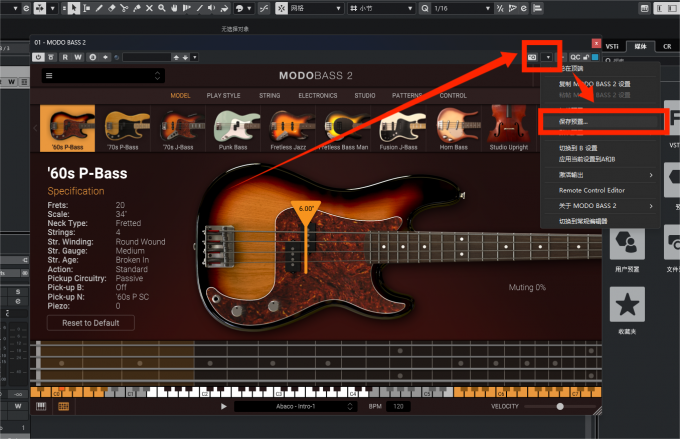This screenshot has height=439, width=680.
Task: Choose Remote Control Editor menu entry
Action: [x=600, y=190]
